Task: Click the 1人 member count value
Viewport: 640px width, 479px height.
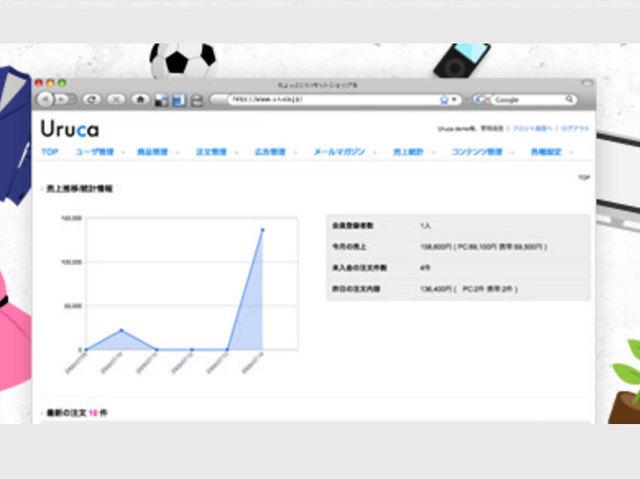Action: 425,226
